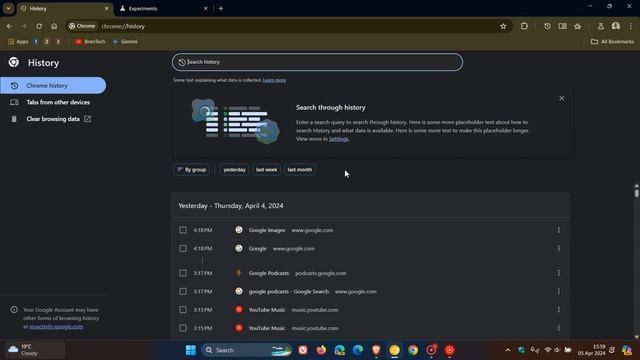
Task: Go back using the browser back arrow
Action: [9, 26]
